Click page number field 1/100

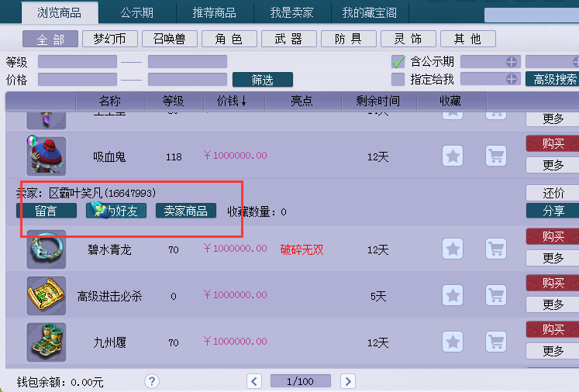tap(301, 381)
